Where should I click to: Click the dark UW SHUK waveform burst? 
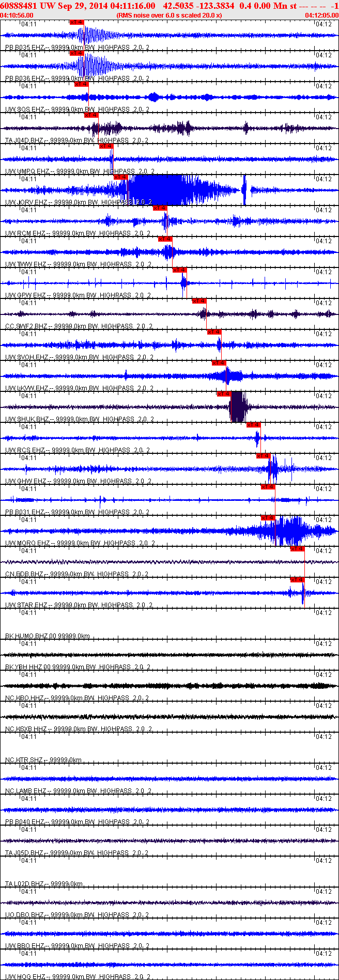tap(238, 407)
